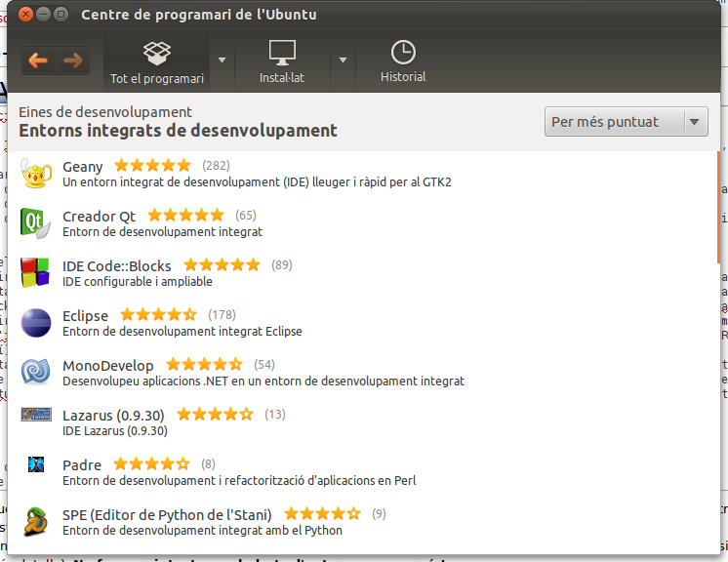Go forward with the right arrow button

pos(72,60)
